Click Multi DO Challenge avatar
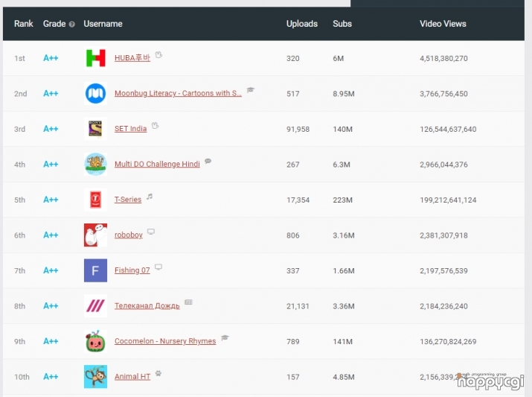532x397 pixels. (96, 164)
